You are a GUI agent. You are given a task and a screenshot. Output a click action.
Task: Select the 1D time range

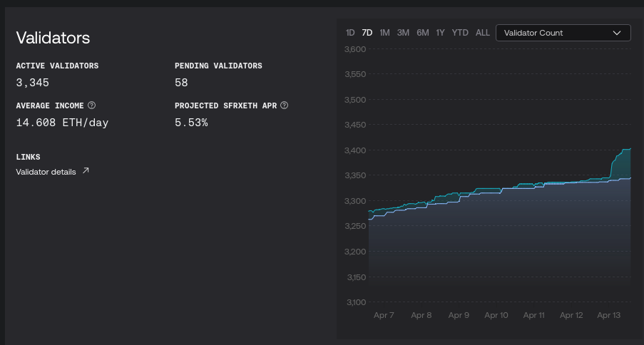point(350,33)
